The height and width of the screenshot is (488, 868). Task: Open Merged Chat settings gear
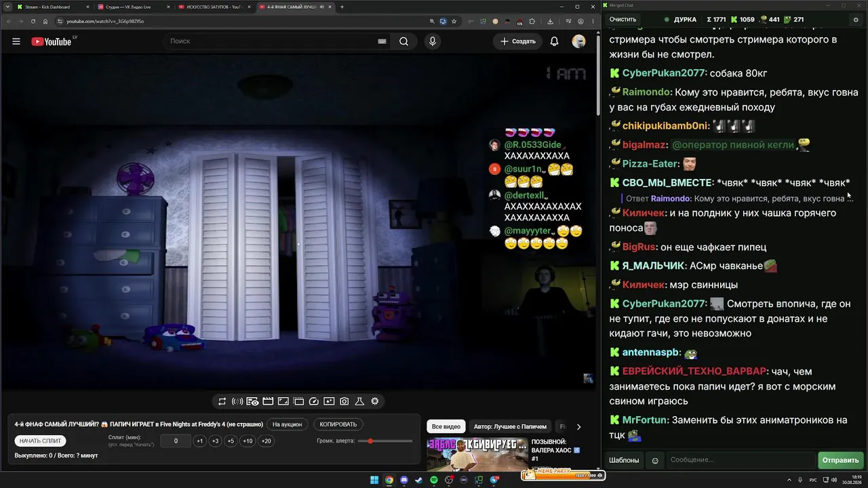[x=856, y=20]
